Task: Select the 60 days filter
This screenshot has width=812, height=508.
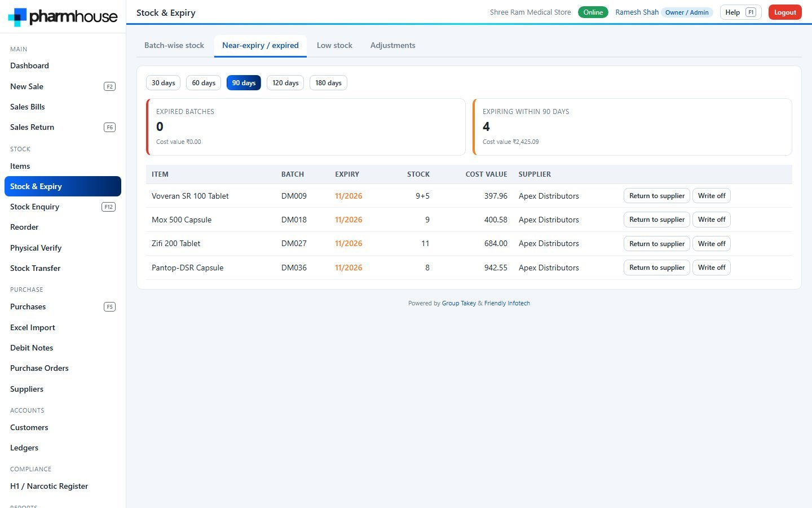Action: point(204,83)
